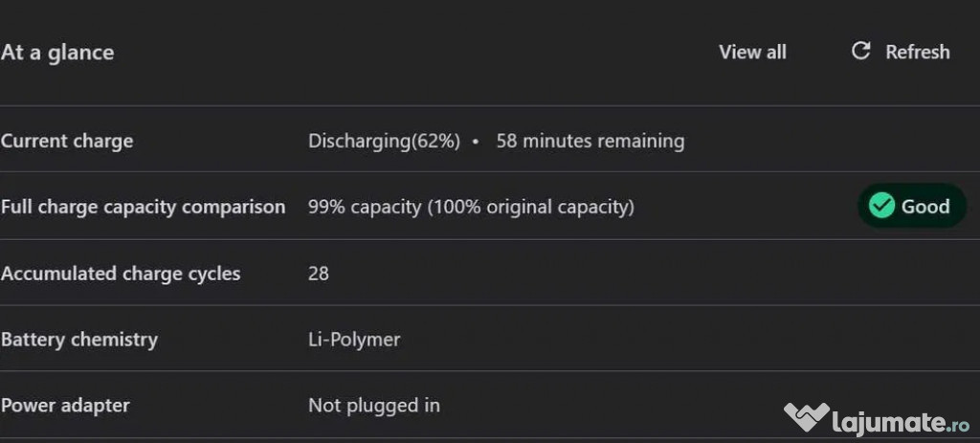
Task: Click the charge cycles value 28
Action: click(x=319, y=274)
